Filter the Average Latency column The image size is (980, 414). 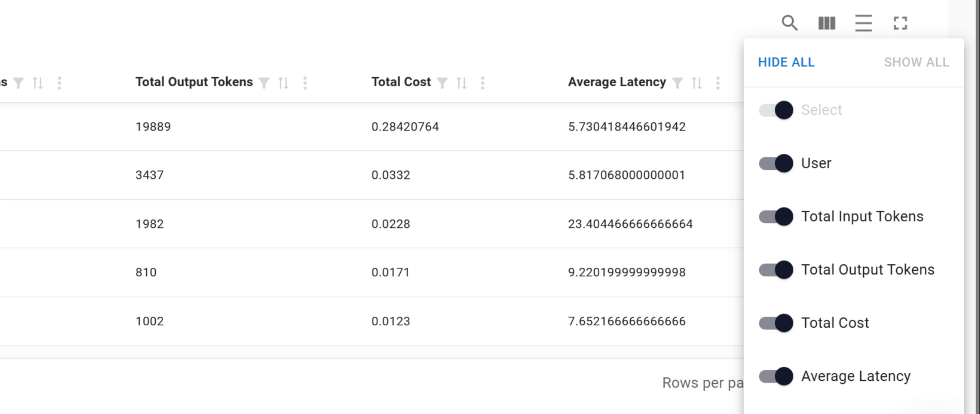pyautogui.click(x=677, y=83)
